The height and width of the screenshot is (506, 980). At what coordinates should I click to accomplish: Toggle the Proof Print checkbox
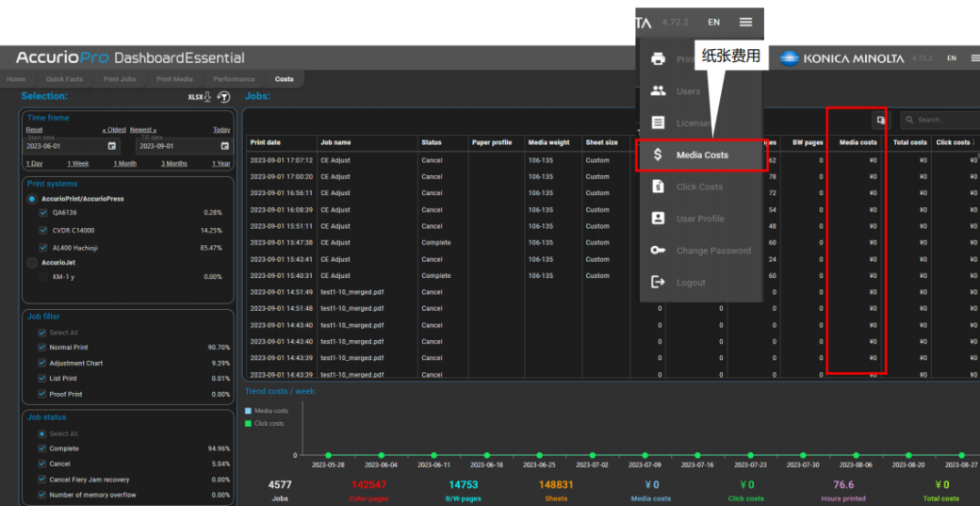pos(41,394)
